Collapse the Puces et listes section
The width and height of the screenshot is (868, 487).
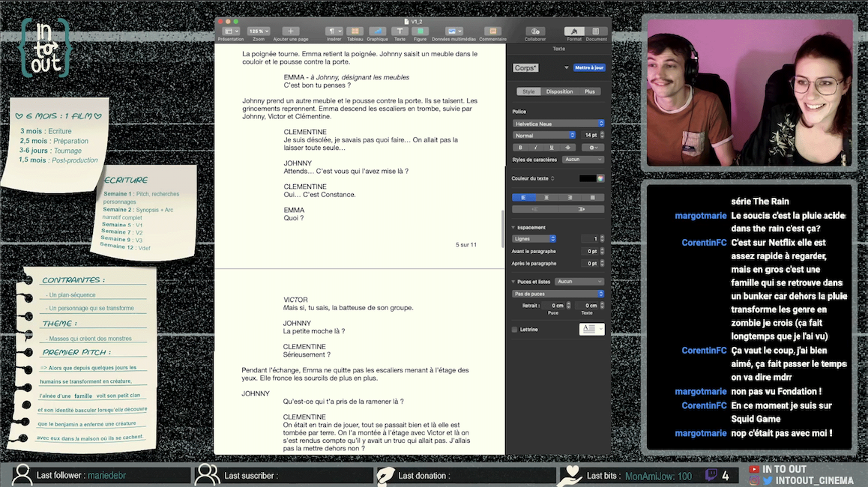tap(513, 282)
